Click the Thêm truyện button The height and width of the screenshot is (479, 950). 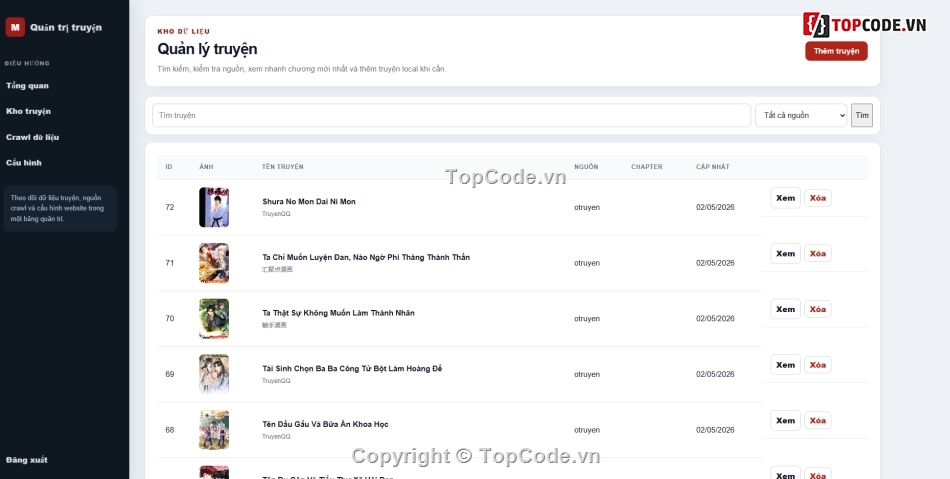click(836, 51)
